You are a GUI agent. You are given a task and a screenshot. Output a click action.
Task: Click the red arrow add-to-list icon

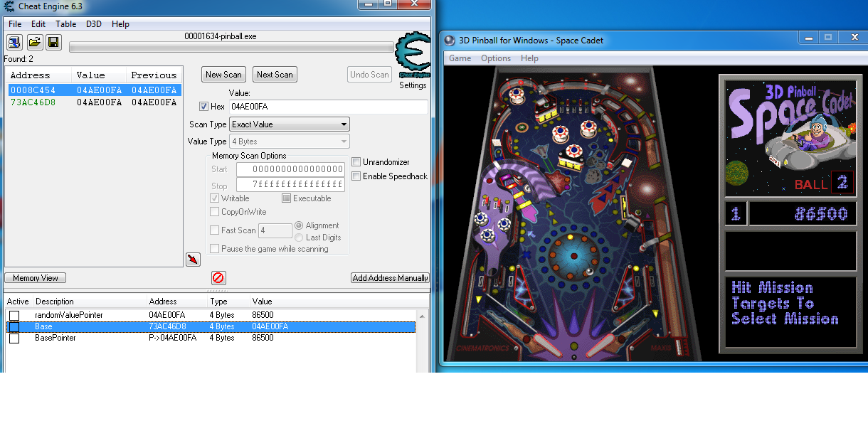(x=193, y=260)
